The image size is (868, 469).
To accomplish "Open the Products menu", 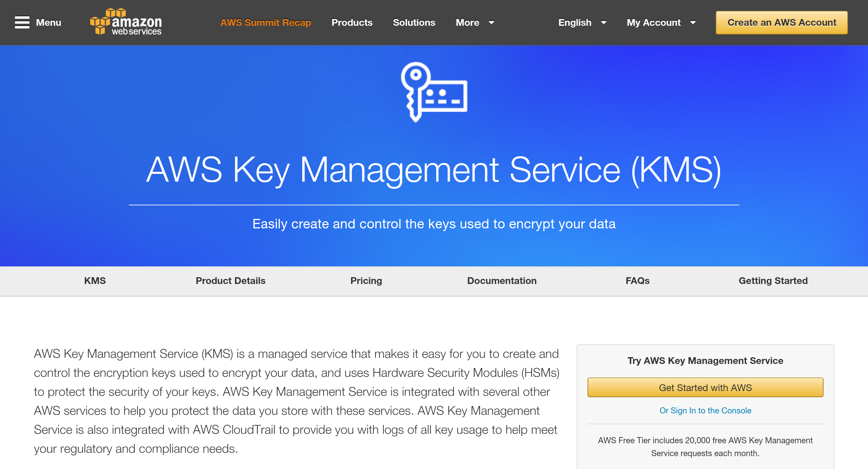I will tap(352, 22).
